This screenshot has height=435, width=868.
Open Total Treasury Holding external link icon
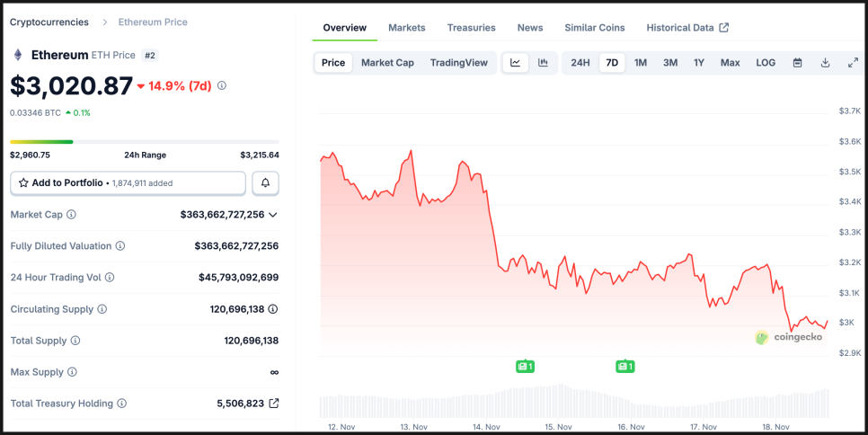click(274, 404)
